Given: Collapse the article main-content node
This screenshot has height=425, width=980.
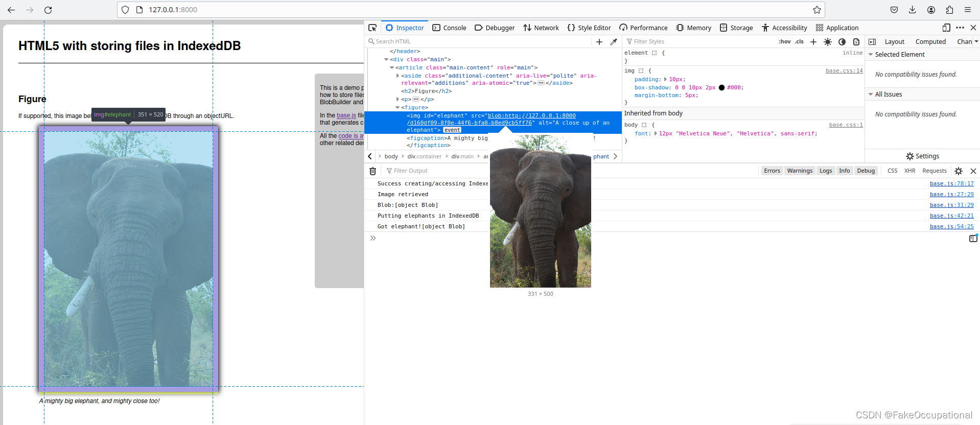Looking at the screenshot, I should click(x=392, y=67).
